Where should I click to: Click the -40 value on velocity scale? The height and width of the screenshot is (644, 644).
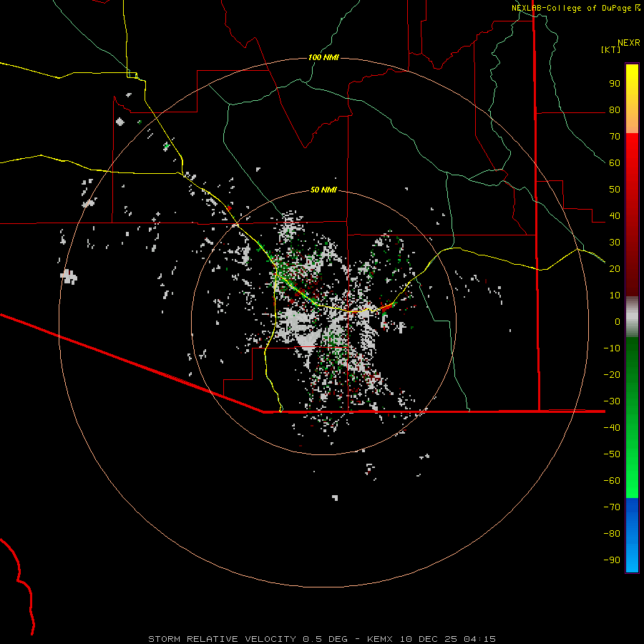tap(612, 428)
